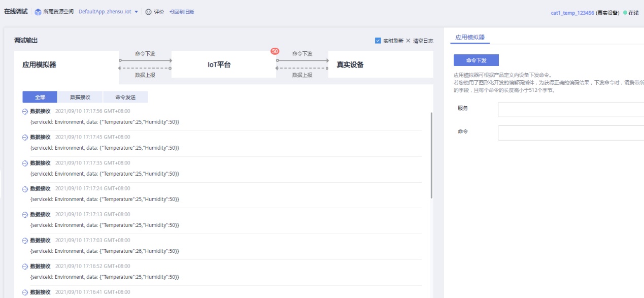Click the clear log X icon
The width and height of the screenshot is (644, 298).
point(408,41)
